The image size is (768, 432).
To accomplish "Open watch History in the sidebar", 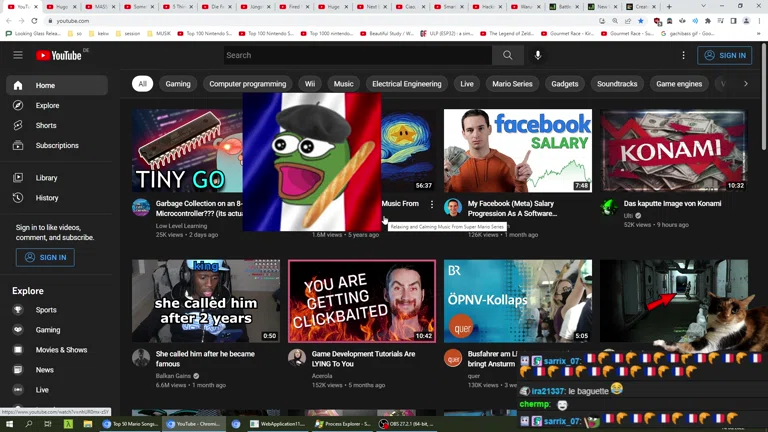I will tap(47, 198).
